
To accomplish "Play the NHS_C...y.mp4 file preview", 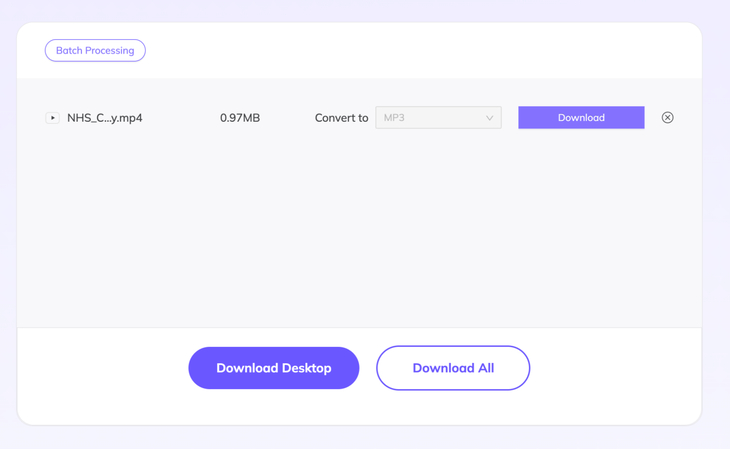I will click(x=53, y=118).
